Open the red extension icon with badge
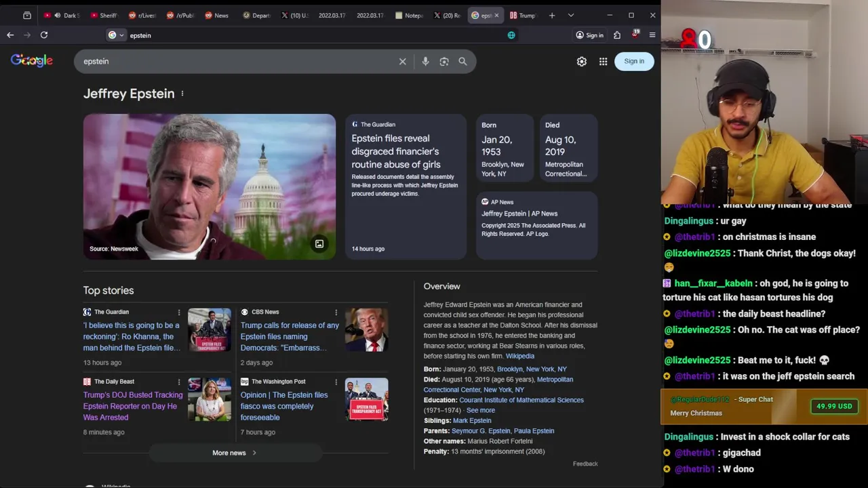This screenshot has height=488, width=868. 635,34
